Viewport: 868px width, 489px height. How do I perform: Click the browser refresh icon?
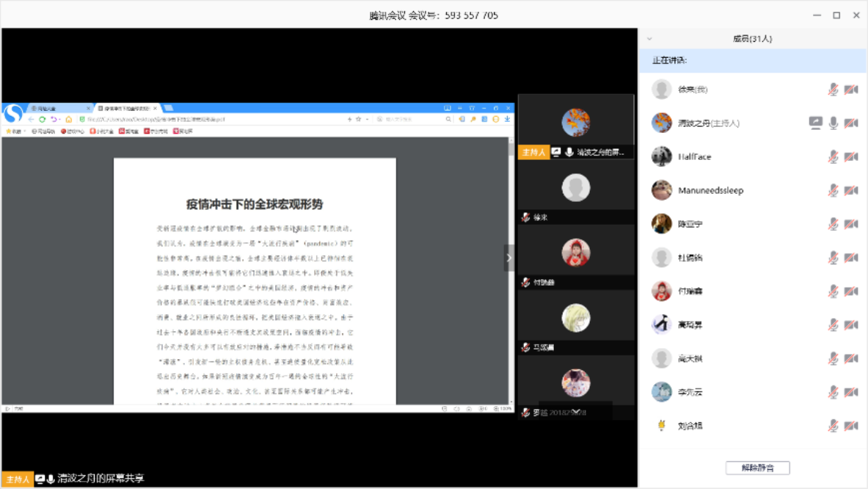tap(42, 119)
